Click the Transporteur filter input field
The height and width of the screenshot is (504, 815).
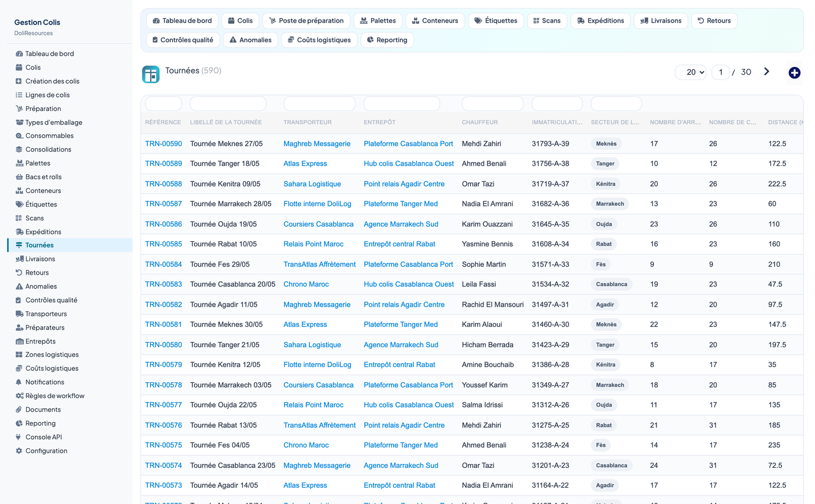[x=319, y=104]
